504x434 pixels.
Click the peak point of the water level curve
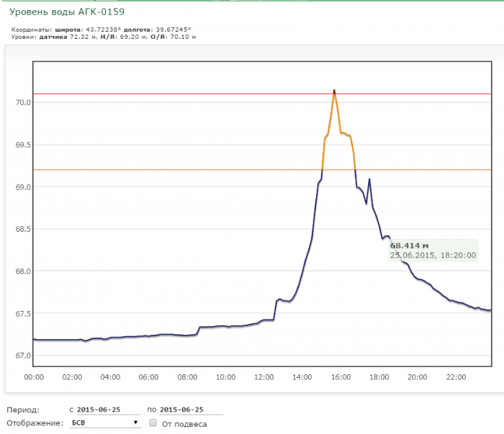pyautogui.click(x=334, y=90)
